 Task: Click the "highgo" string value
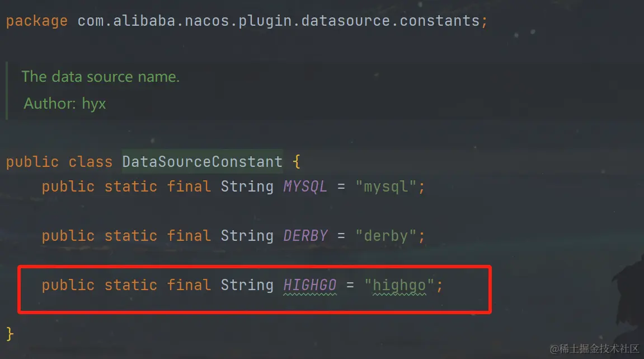coord(399,286)
